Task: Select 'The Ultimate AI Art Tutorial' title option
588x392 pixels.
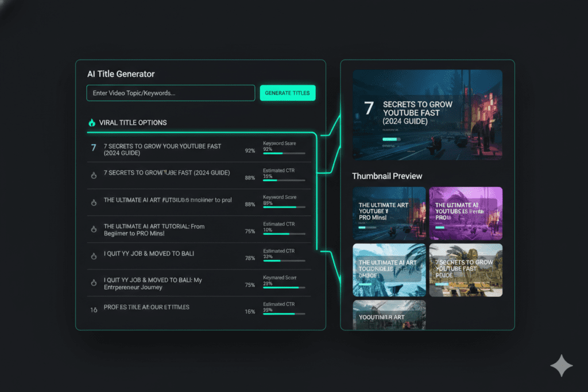Action: point(154,230)
